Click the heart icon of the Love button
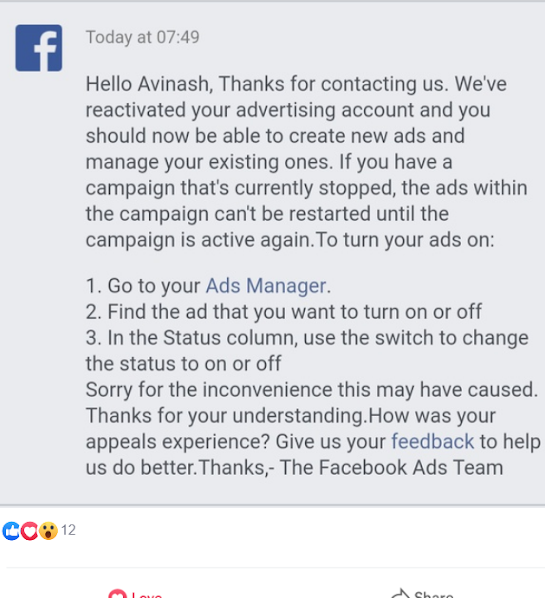Screen dimensions: 545x598 coord(117,594)
